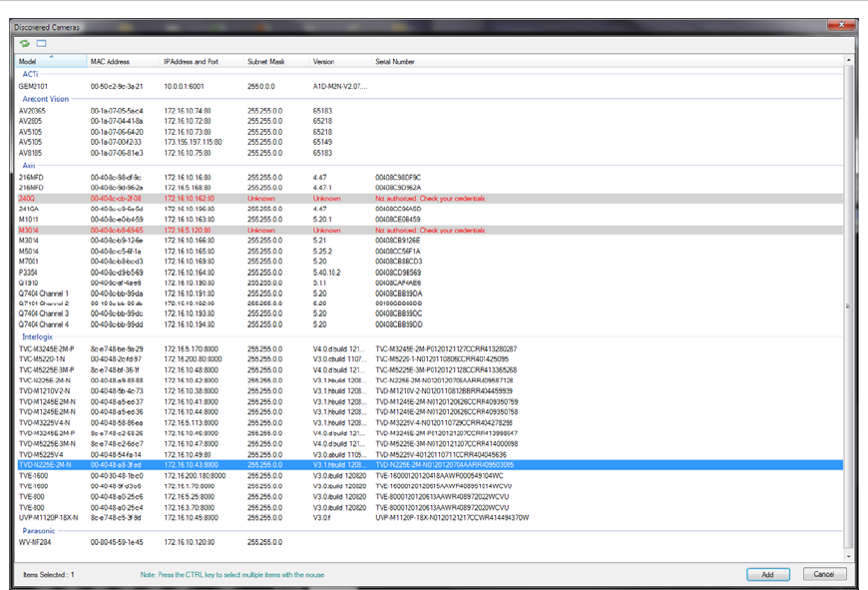Select TVD-M1245E-2M-N row with IP 172.16.10.41:8000
The width and height of the screenshot is (868, 590).
coord(430,401)
